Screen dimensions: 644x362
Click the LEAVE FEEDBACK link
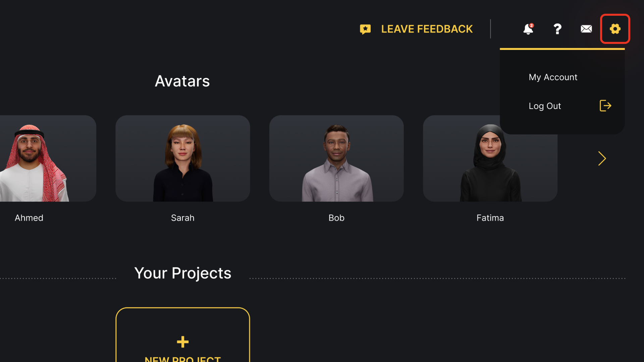tap(427, 29)
